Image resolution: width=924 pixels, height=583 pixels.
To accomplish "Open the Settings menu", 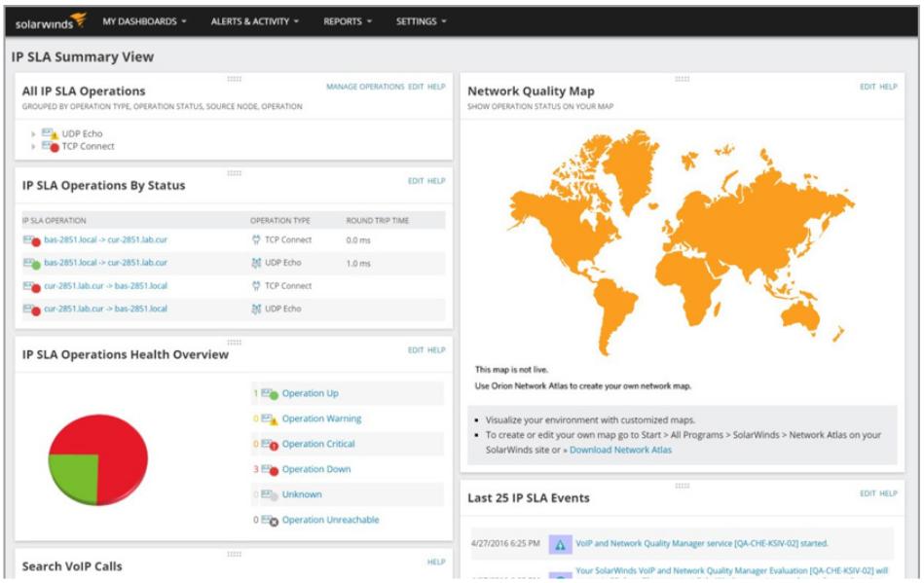I will [x=421, y=21].
